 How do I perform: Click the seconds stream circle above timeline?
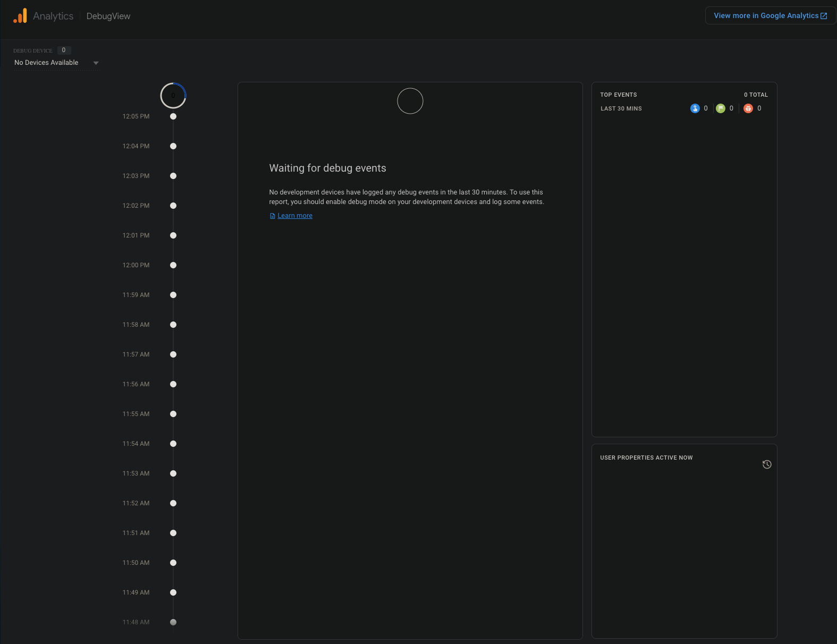pos(173,96)
